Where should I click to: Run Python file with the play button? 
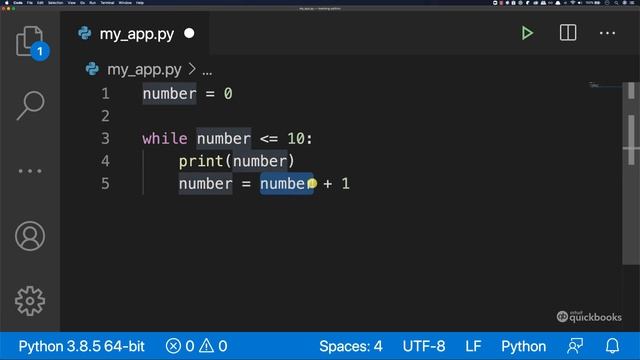(x=527, y=33)
